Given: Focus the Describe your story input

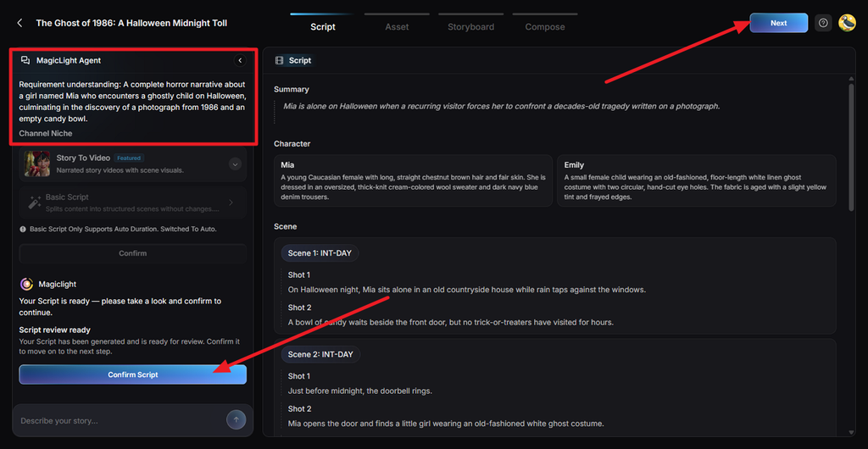Looking at the screenshot, I should coord(120,421).
